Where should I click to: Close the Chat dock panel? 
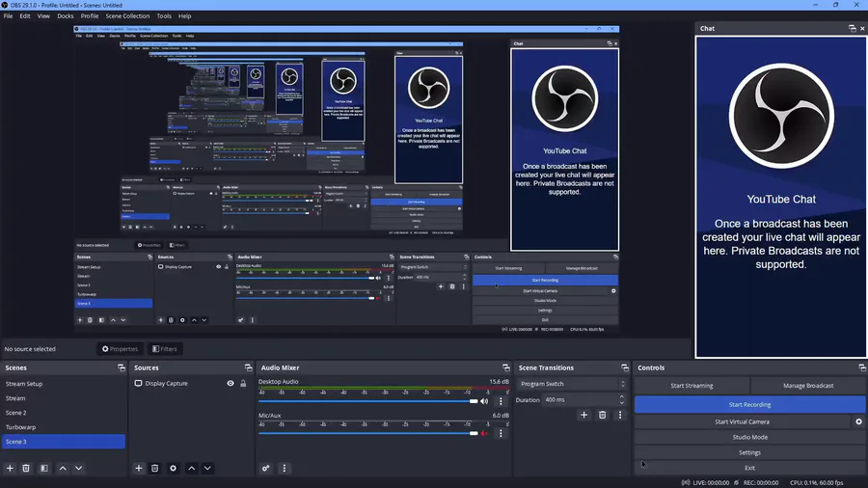click(x=862, y=28)
